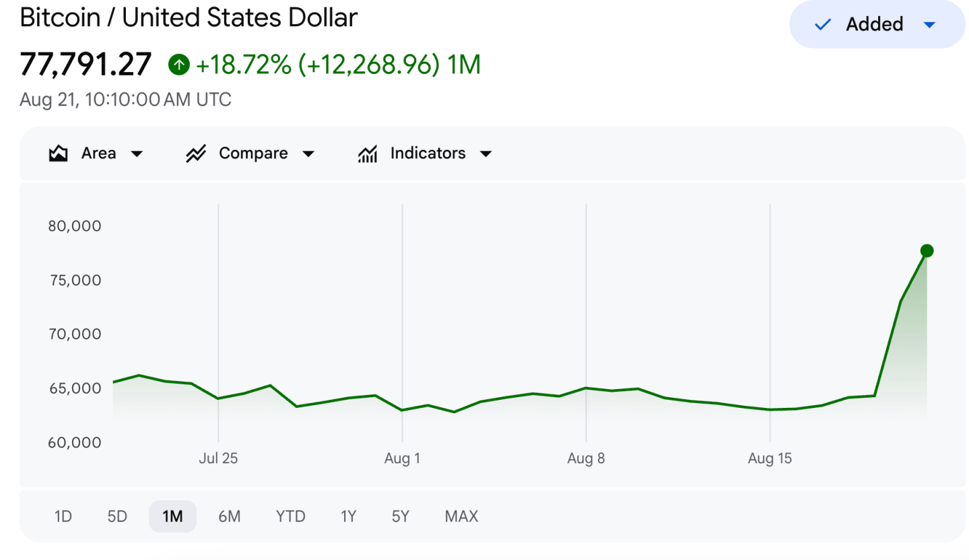This screenshot has width=969, height=560.
Task: Switch to the YTD range
Action: coord(291,517)
